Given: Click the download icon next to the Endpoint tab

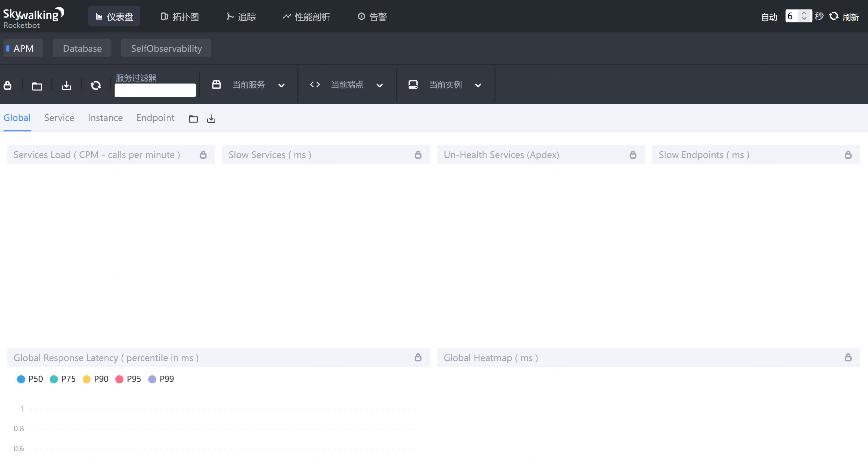Looking at the screenshot, I should (x=211, y=119).
